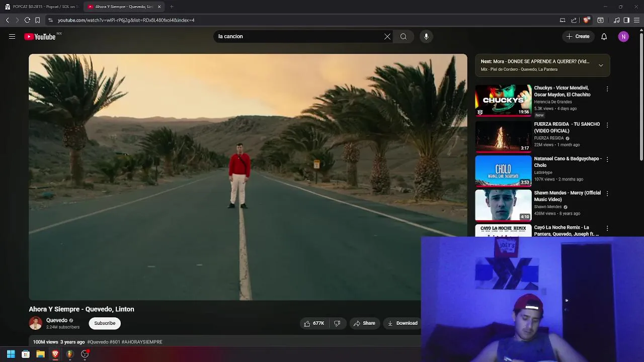Click the '100M views 3 years ago' text

pyautogui.click(x=59, y=342)
